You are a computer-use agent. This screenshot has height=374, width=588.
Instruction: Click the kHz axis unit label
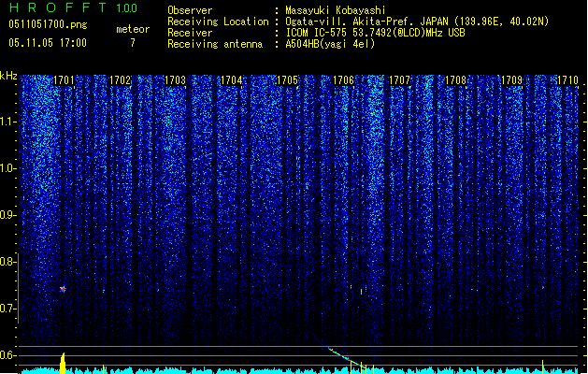(8, 76)
